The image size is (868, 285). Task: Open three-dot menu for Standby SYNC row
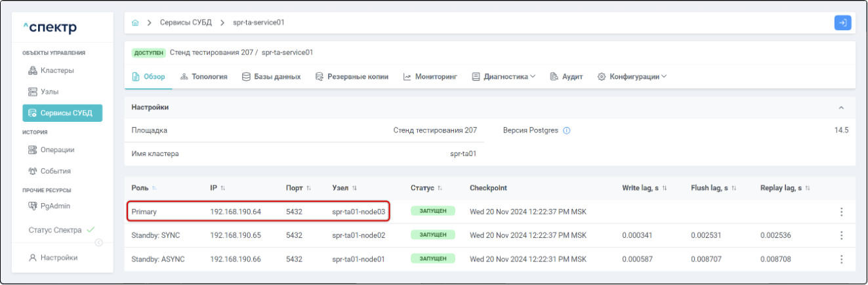coord(841,236)
